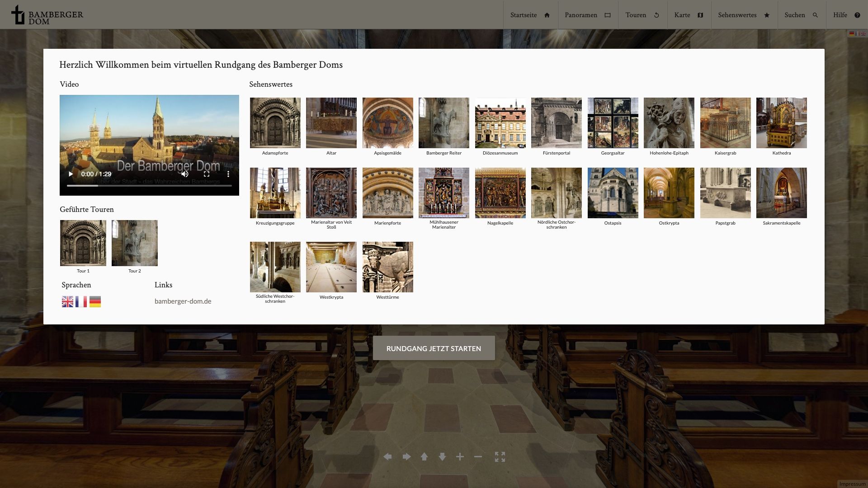Open the bamberger-dom.de link

coord(183,301)
